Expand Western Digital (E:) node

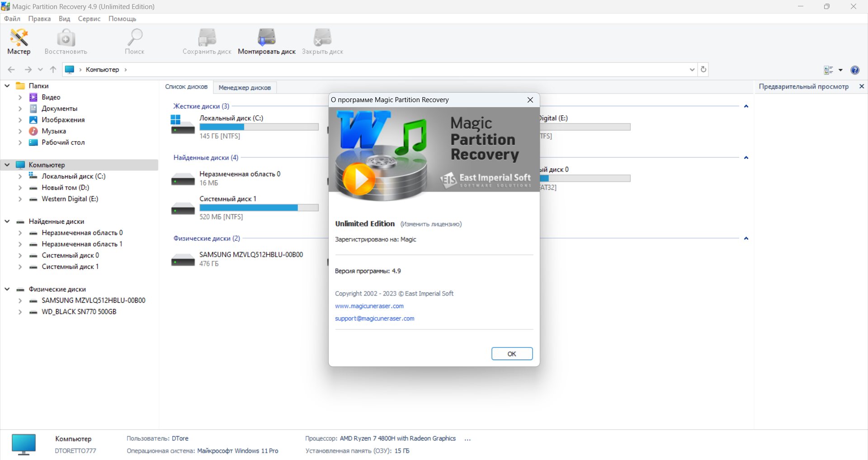point(20,199)
